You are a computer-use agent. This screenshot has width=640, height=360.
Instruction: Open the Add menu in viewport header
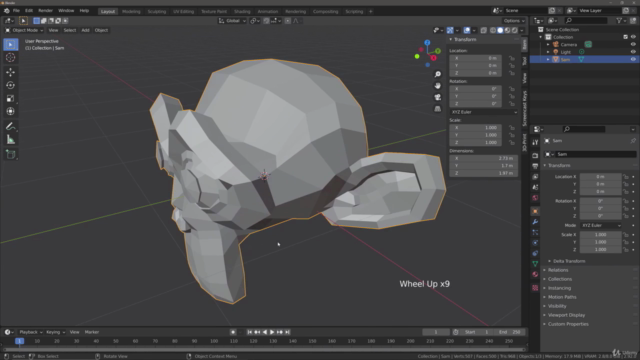tap(85, 30)
